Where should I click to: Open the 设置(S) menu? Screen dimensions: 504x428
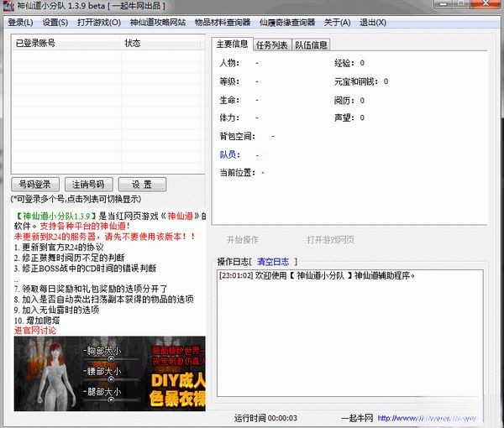click(x=55, y=23)
